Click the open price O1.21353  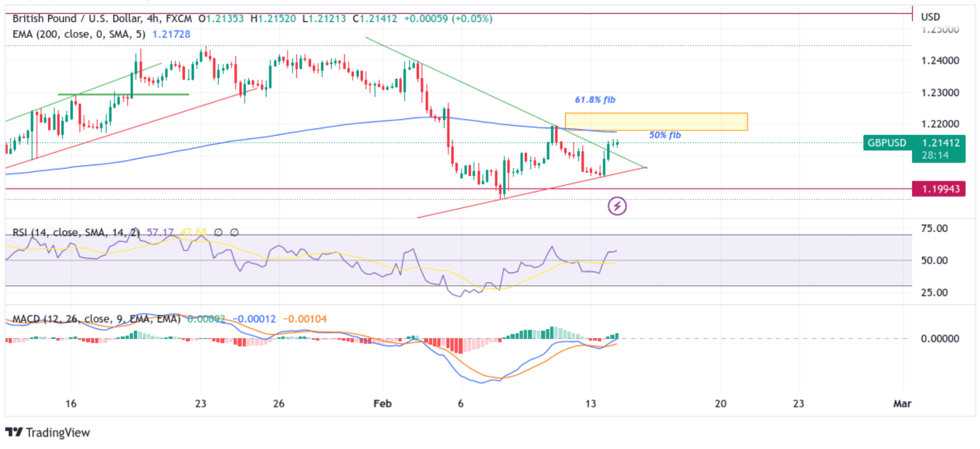click(221, 18)
